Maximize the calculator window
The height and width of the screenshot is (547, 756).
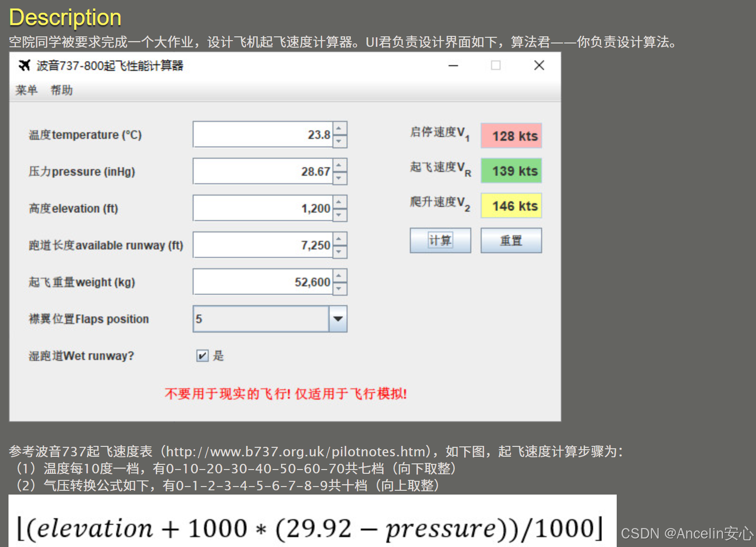click(496, 65)
